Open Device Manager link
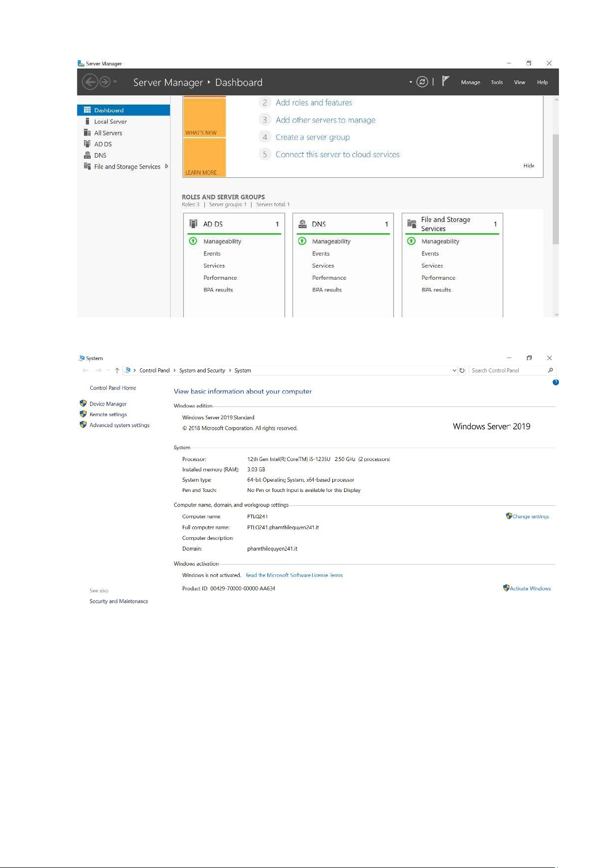Screen dimensions: 614x868 [x=108, y=404]
